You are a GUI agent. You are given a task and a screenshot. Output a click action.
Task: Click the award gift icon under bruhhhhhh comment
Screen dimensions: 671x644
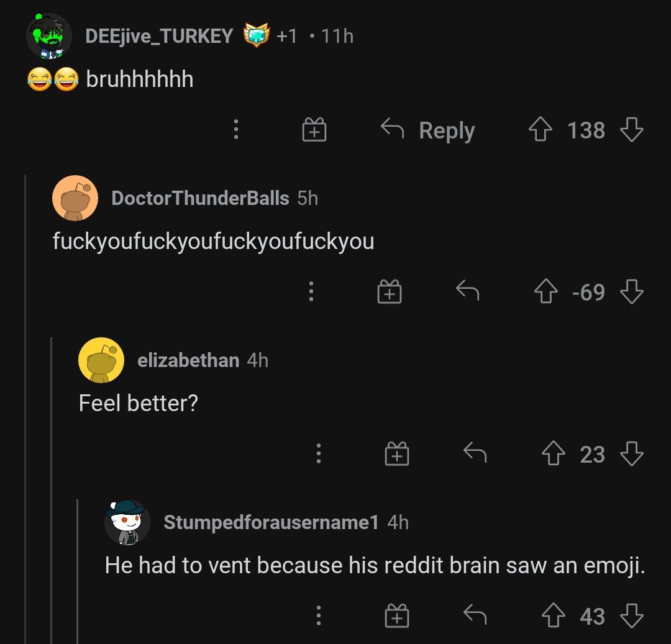314,130
